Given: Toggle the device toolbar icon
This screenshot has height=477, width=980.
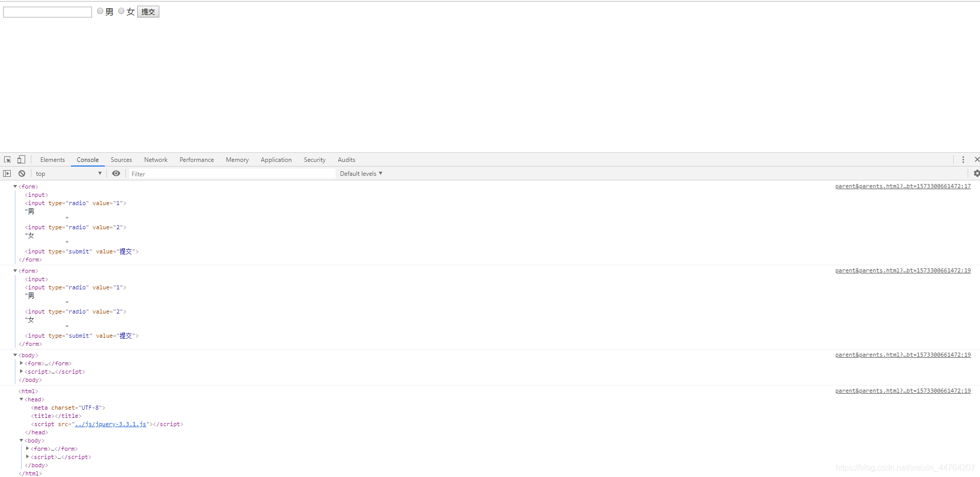Looking at the screenshot, I should click(x=21, y=160).
